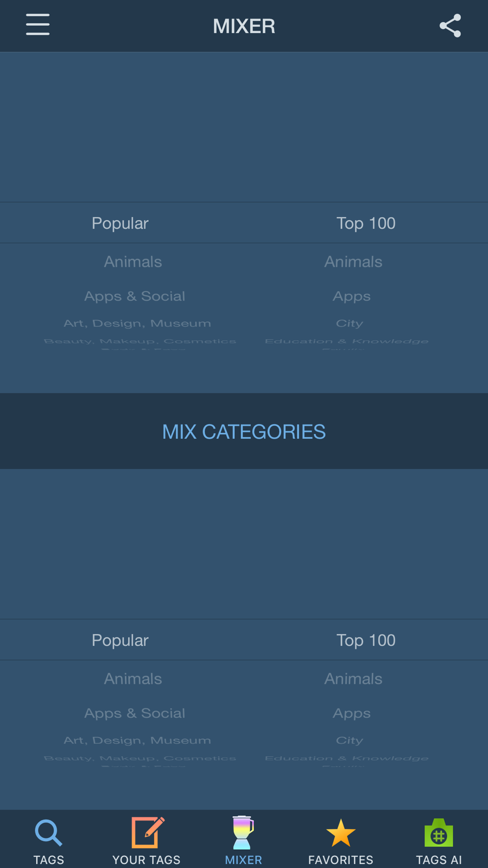Viewport: 488px width, 868px height.
Task: Select lower Top 100 column header
Action: (366, 640)
